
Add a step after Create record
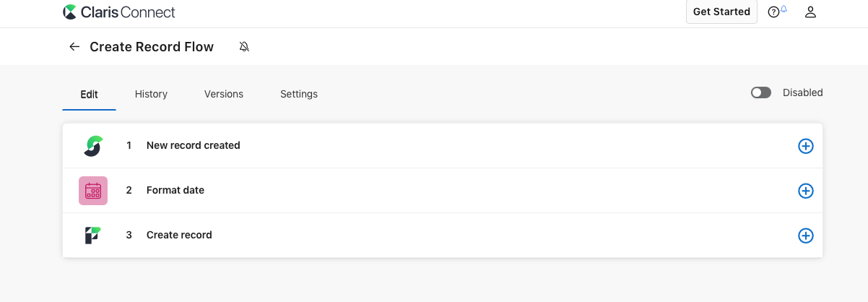click(x=805, y=236)
